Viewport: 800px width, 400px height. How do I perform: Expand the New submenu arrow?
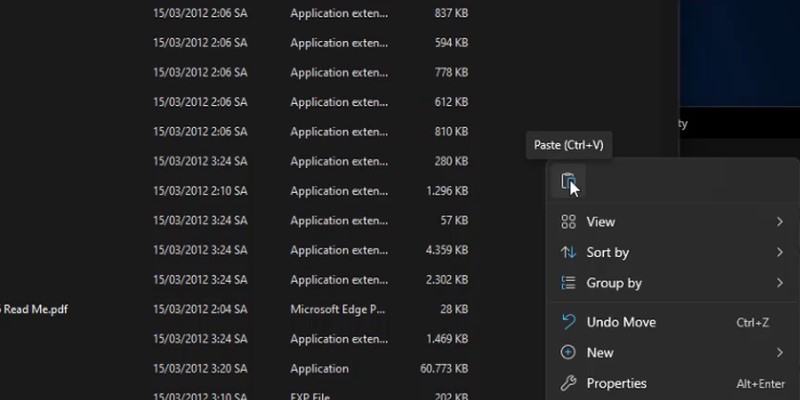pyautogui.click(x=780, y=352)
